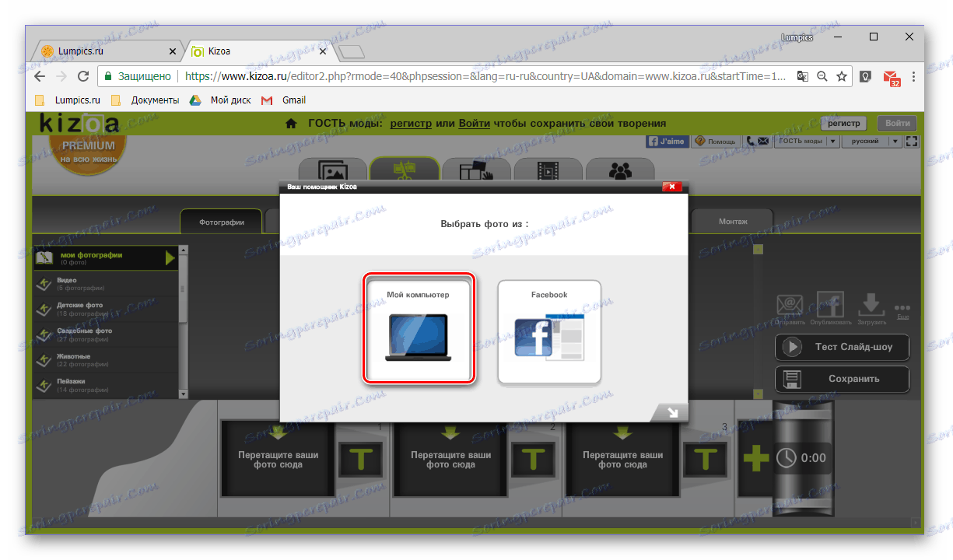Screen dimensions: 953x560
Task: Click the browser reload button
Action: point(83,76)
